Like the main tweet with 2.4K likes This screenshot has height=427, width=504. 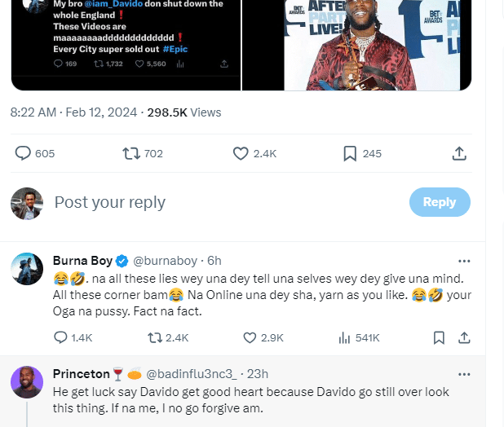[241, 153]
